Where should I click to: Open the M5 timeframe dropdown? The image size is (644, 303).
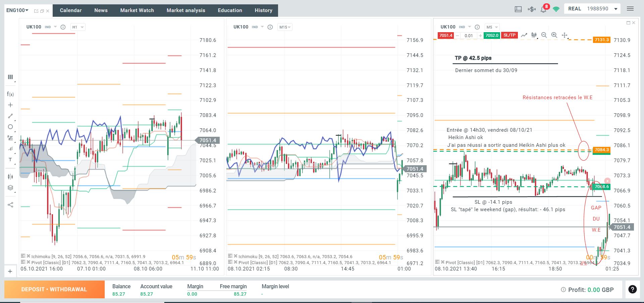(492, 27)
